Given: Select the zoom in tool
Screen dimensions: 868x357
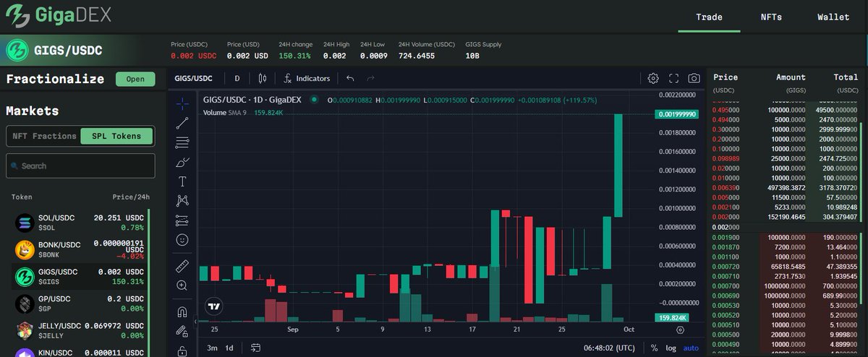Looking at the screenshot, I should tap(182, 285).
